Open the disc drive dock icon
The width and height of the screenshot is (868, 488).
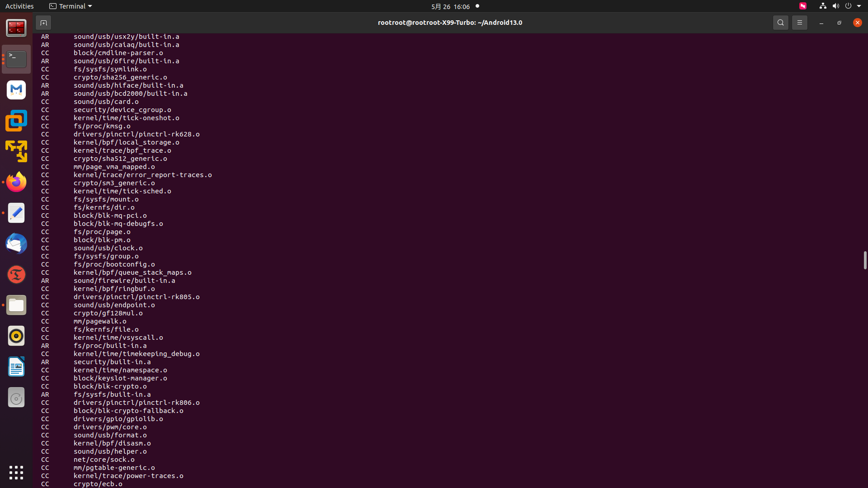[16, 398]
